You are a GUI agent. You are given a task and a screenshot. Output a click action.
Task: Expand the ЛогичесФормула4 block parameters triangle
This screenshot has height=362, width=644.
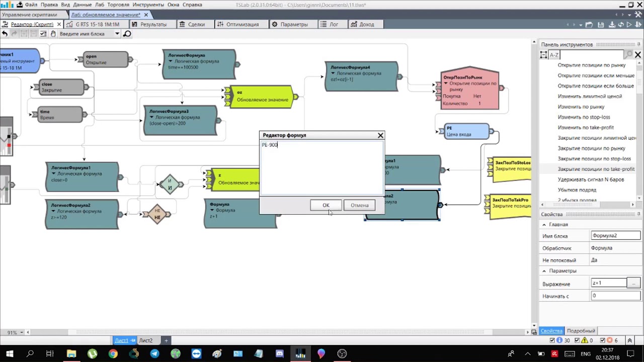(x=333, y=73)
